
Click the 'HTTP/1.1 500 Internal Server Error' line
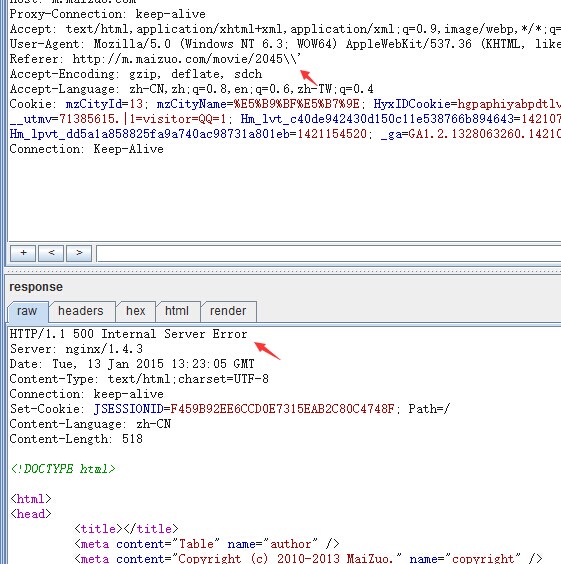point(129,334)
